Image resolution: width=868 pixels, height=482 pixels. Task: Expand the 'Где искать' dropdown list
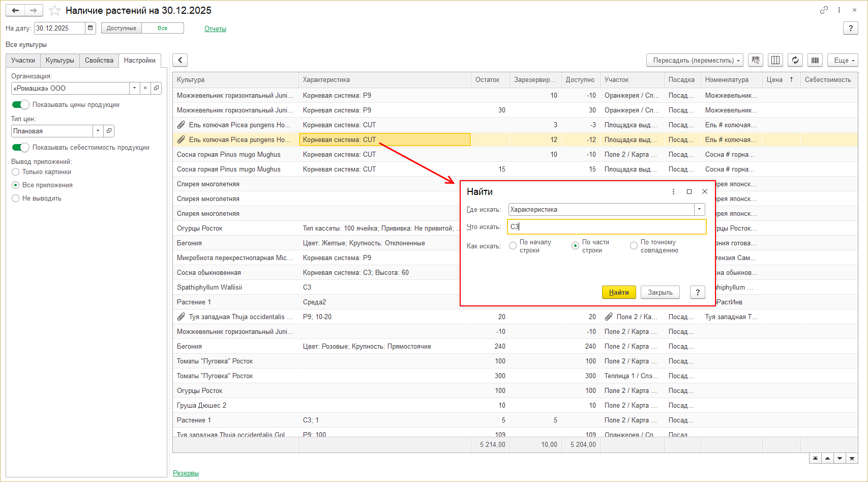700,209
